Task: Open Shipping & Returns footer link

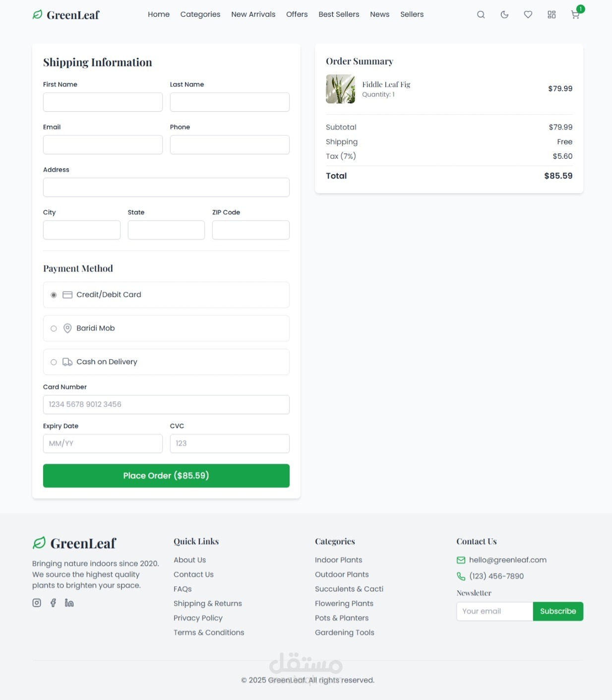Action: pos(208,603)
